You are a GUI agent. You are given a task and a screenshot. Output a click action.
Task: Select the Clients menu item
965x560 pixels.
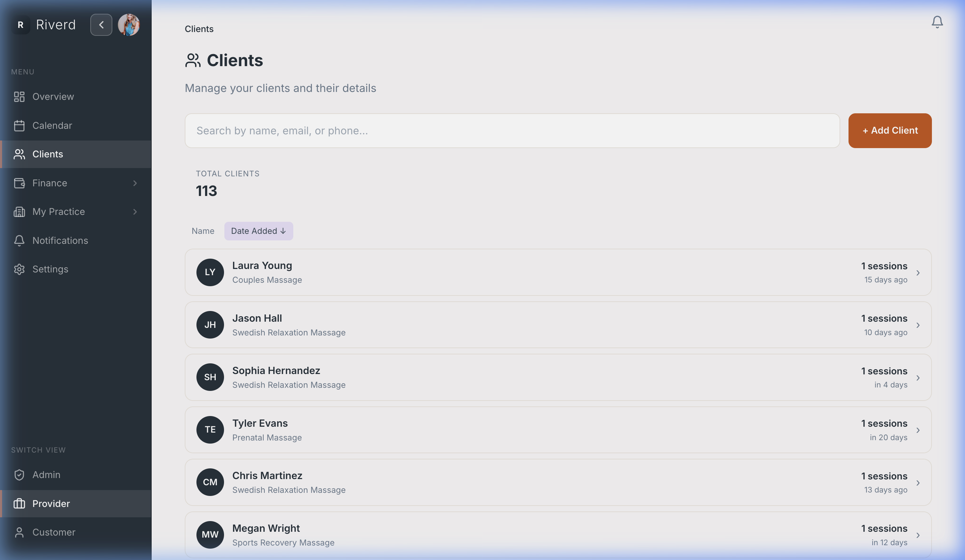click(48, 154)
